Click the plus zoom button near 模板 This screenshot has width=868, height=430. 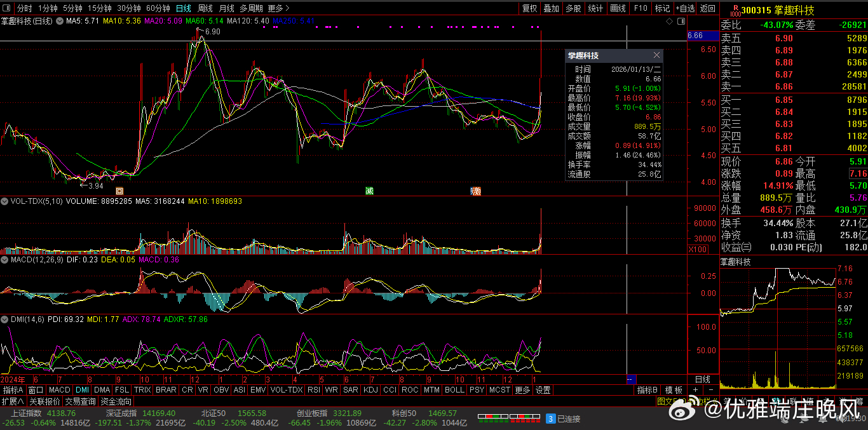tap(695, 389)
